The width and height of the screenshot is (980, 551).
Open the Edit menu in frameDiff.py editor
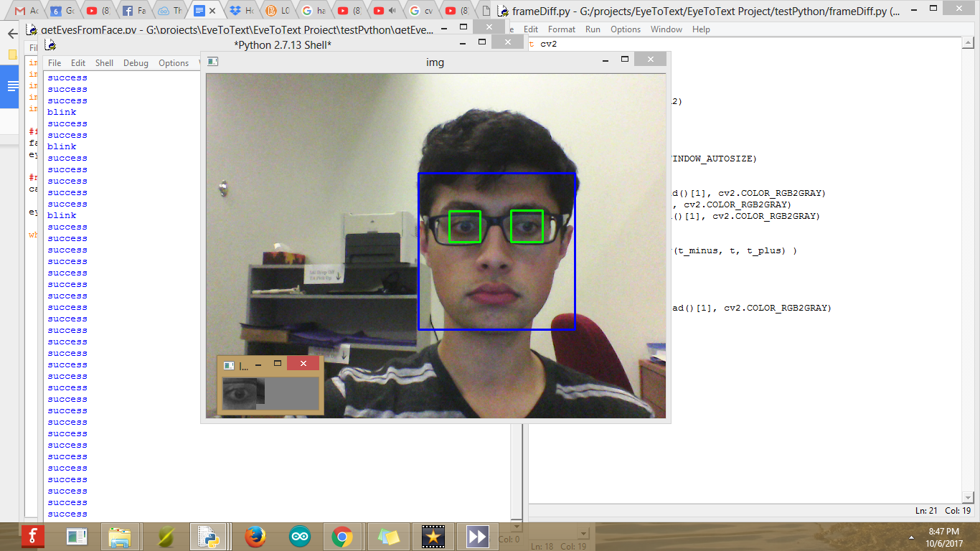[531, 29]
